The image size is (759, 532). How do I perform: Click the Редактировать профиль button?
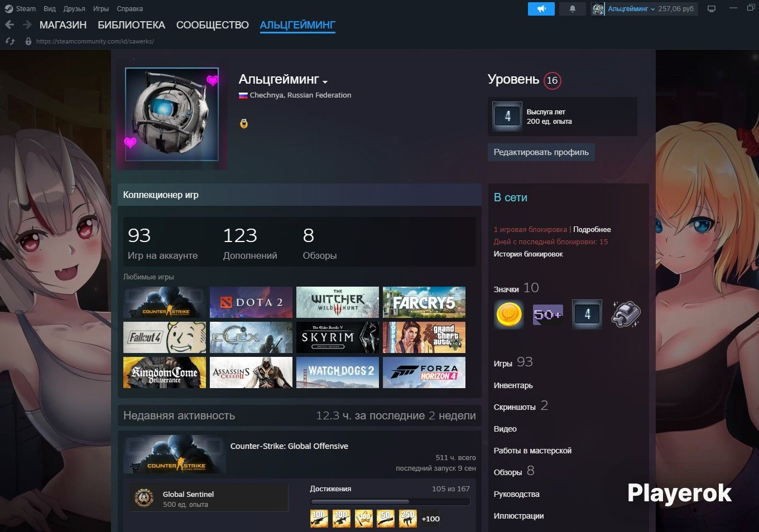pos(541,152)
